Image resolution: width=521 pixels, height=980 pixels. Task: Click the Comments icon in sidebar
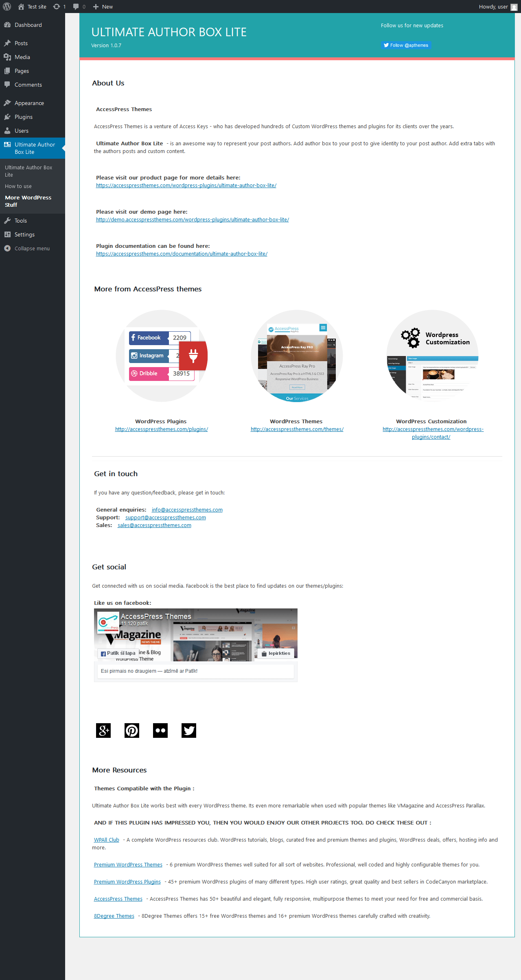pos(7,85)
